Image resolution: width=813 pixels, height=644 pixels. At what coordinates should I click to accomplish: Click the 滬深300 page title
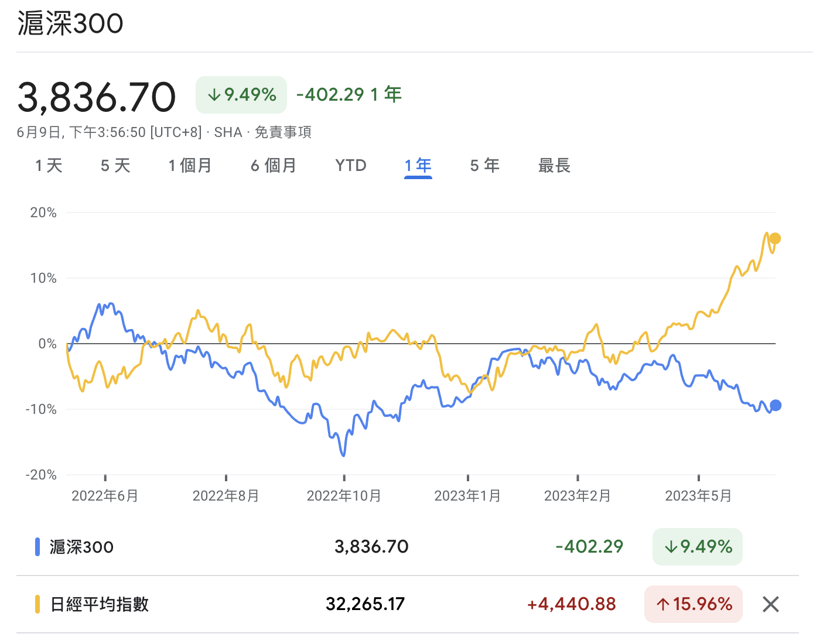click(70, 24)
